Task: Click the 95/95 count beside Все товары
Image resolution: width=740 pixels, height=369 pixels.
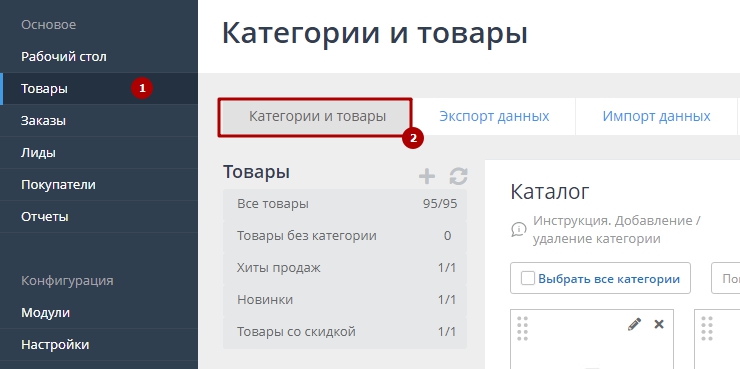Action: coord(440,204)
